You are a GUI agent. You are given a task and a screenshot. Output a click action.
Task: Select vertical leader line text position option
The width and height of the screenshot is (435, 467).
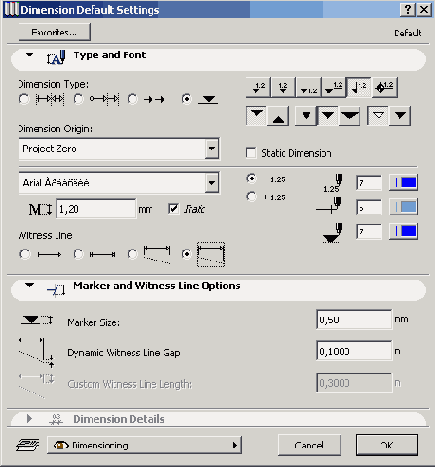(x=359, y=87)
